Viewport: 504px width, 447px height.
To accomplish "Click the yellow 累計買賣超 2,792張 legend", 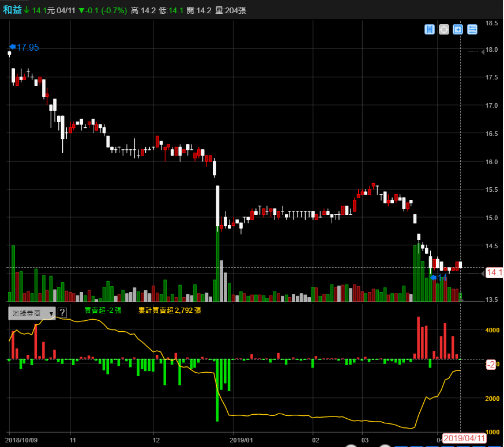I will pos(170,310).
